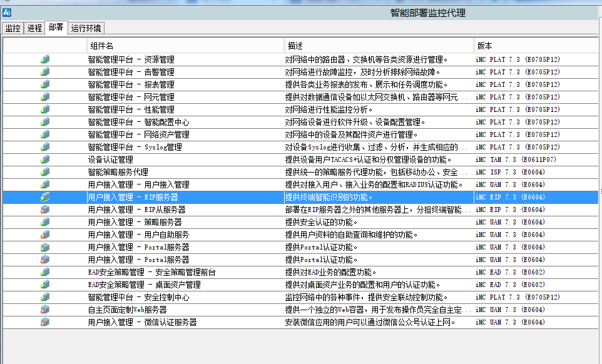Click description 提供用户资料的自助查询和维护的功能。
602x364 pixels.
click(351, 235)
